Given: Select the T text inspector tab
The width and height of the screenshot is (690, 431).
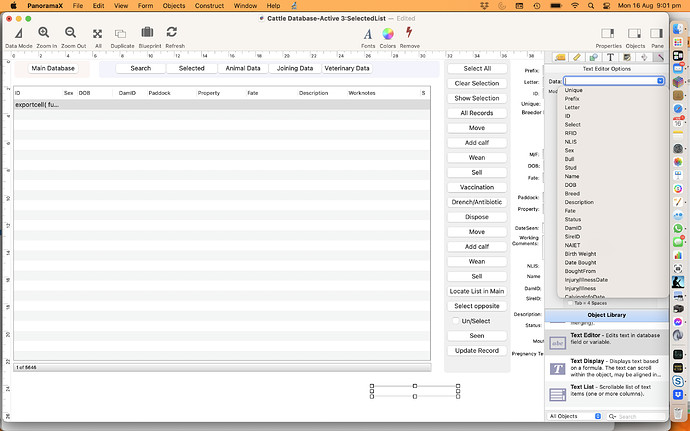Looking at the screenshot, I should [x=610, y=57].
